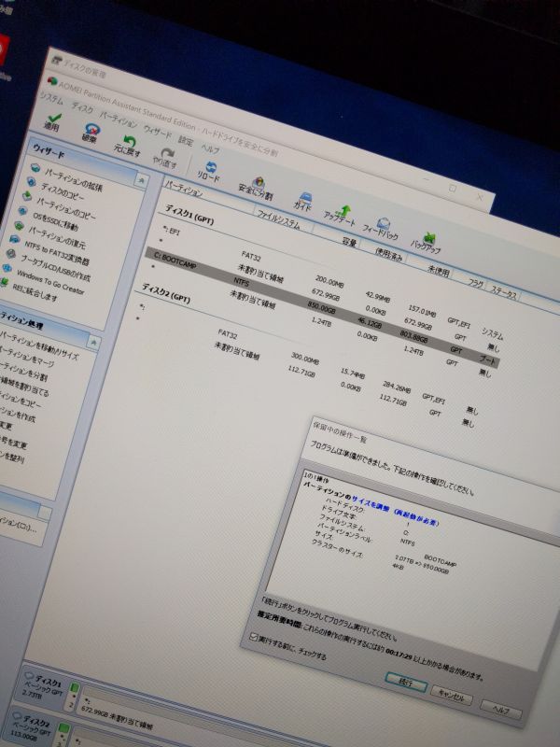Select the ディスク2 (GPT) header row

pyautogui.click(x=166, y=292)
